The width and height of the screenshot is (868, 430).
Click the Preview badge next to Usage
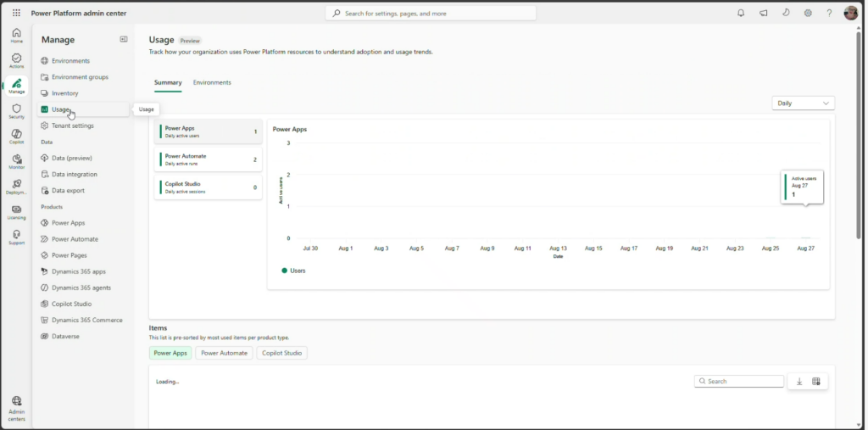click(x=190, y=41)
